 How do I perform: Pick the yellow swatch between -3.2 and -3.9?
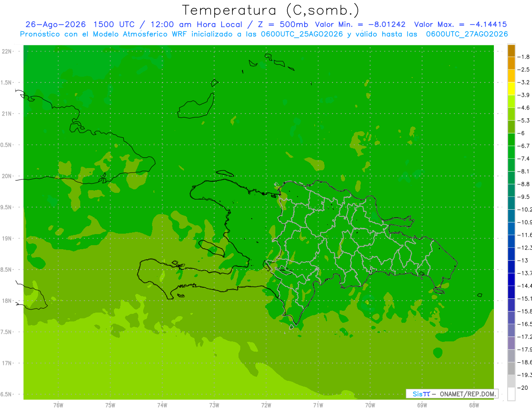(511, 89)
